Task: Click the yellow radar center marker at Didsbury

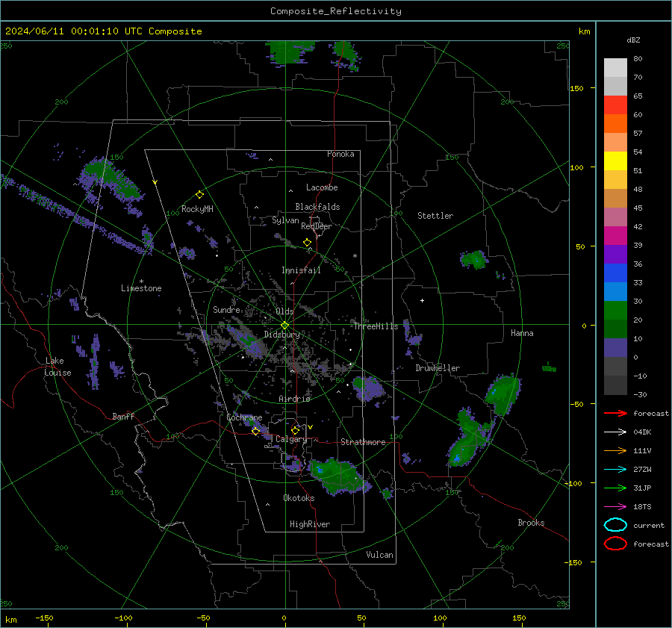Action: [x=284, y=326]
